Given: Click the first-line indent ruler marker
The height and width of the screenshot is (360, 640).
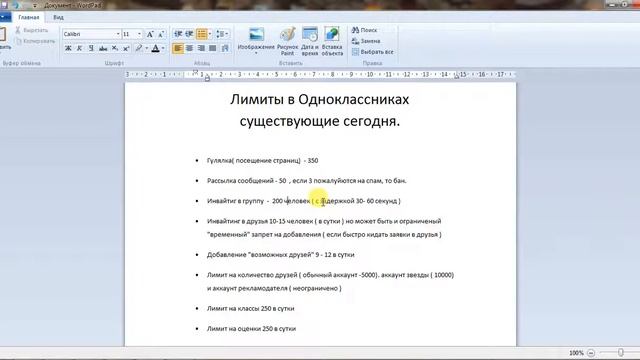Looking at the screenshot, I should point(196,72).
